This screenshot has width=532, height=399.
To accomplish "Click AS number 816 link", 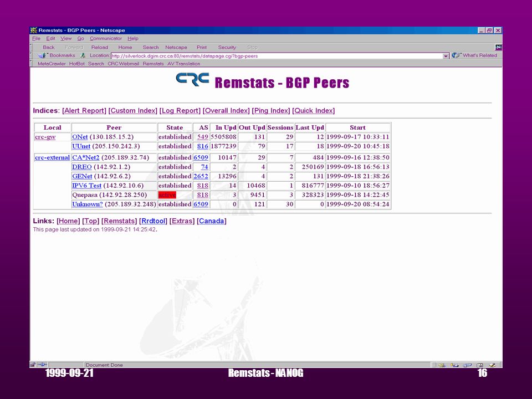I will tap(203, 146).
